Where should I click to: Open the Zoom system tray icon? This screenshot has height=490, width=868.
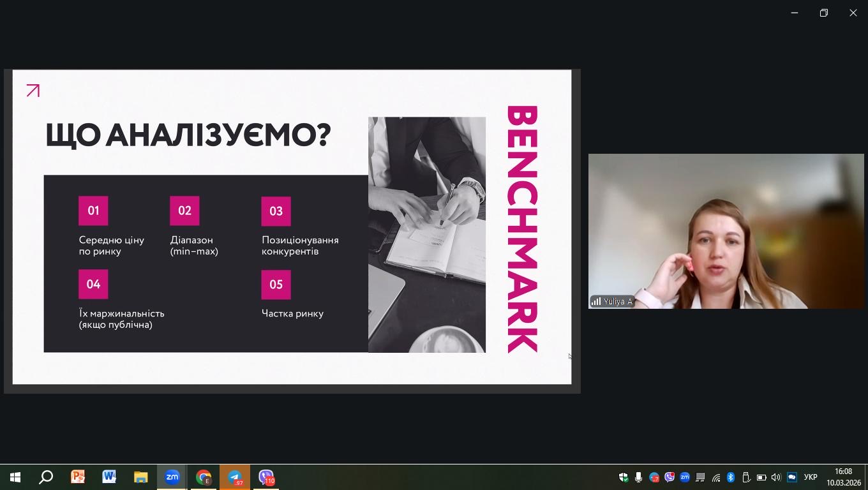tap(685, 477)
